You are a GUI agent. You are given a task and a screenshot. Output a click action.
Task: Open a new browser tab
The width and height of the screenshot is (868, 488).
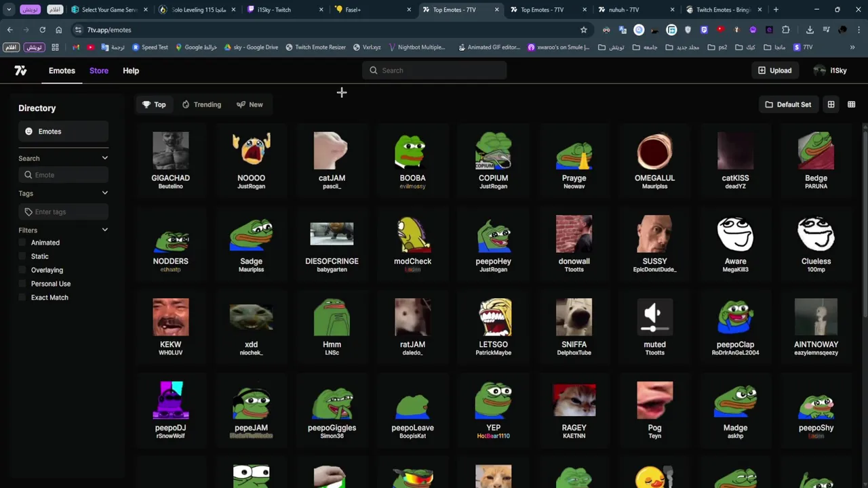pyautogui.click(x=776, y=9)
